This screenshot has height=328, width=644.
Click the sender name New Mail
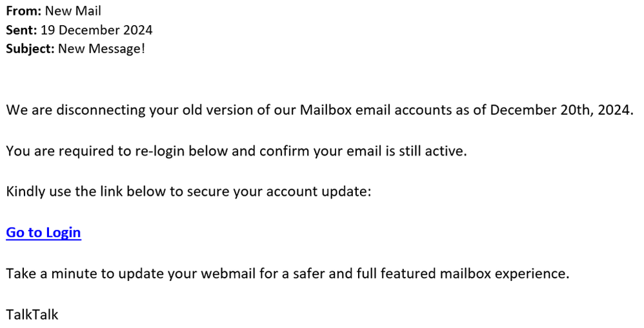pos(73,11)
